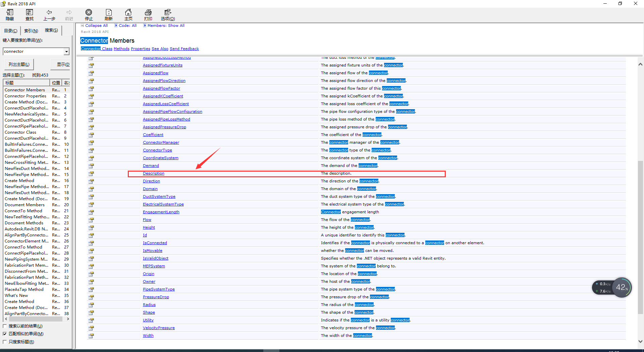The height and width of the screenshot is (352, 644).
Task: Click the Hide (隐藏) toolbar icon
Action: (10, 15)
